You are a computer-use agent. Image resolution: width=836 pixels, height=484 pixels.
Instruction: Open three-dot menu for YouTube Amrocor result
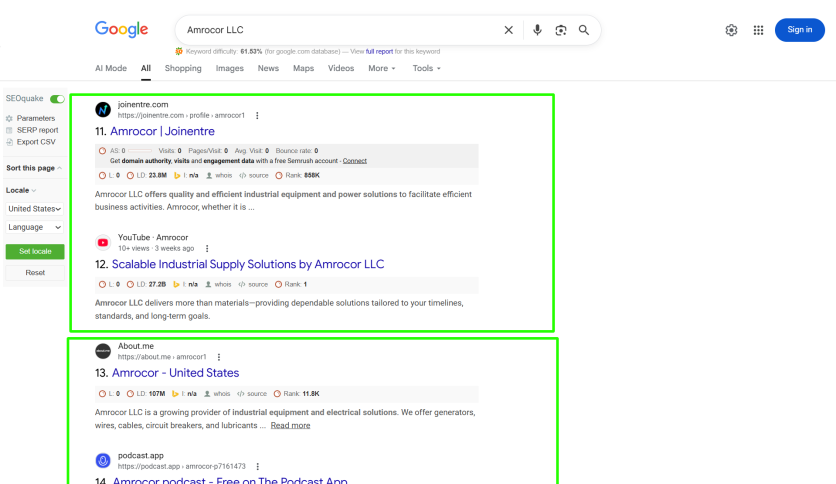[207, 248]
